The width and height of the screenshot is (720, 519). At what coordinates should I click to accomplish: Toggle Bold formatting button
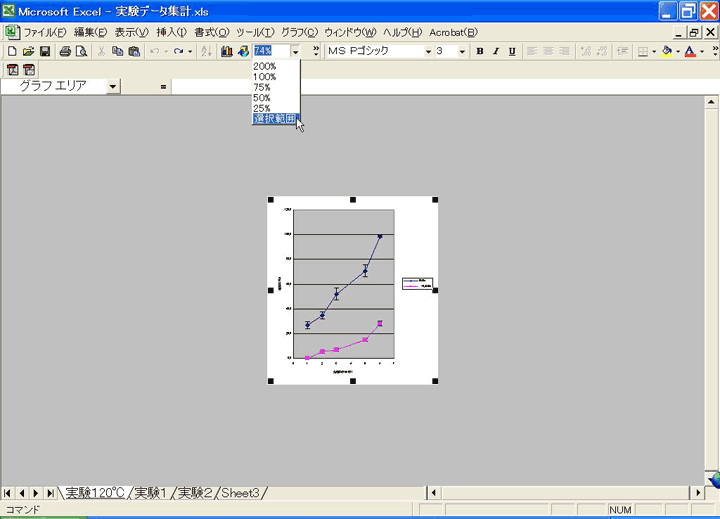[480, 51]
